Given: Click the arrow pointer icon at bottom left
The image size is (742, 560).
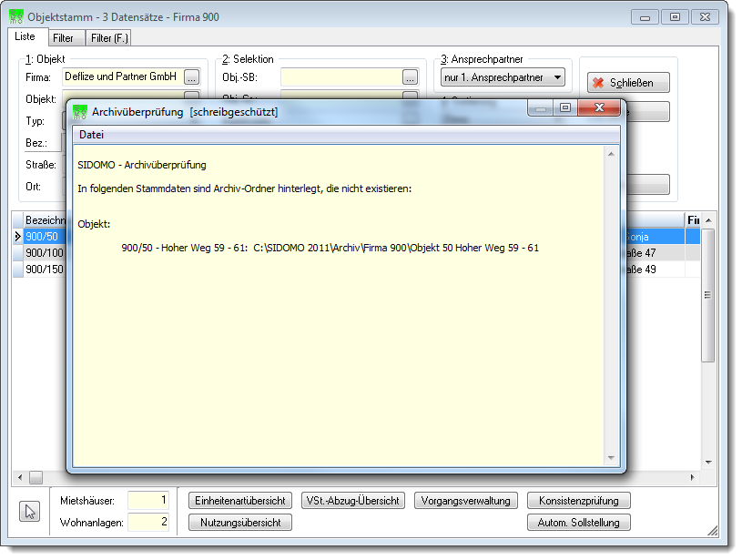Looking at the screenshot, I should coord(29,511).
